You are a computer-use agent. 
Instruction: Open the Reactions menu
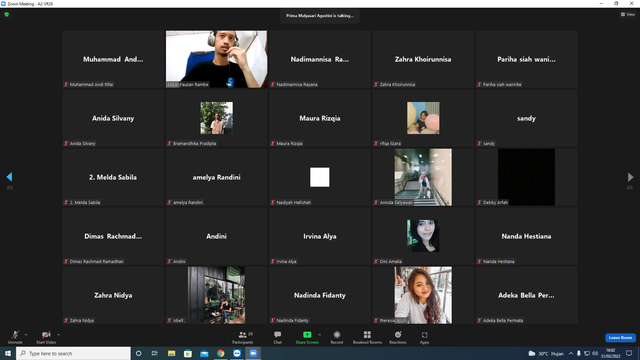pyautogui.click(x=398, y=337)
